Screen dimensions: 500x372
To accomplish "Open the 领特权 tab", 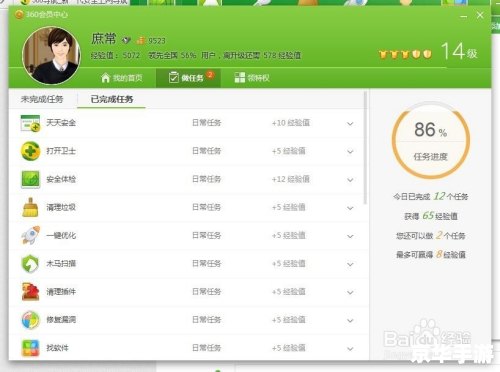I will (252, 78).
